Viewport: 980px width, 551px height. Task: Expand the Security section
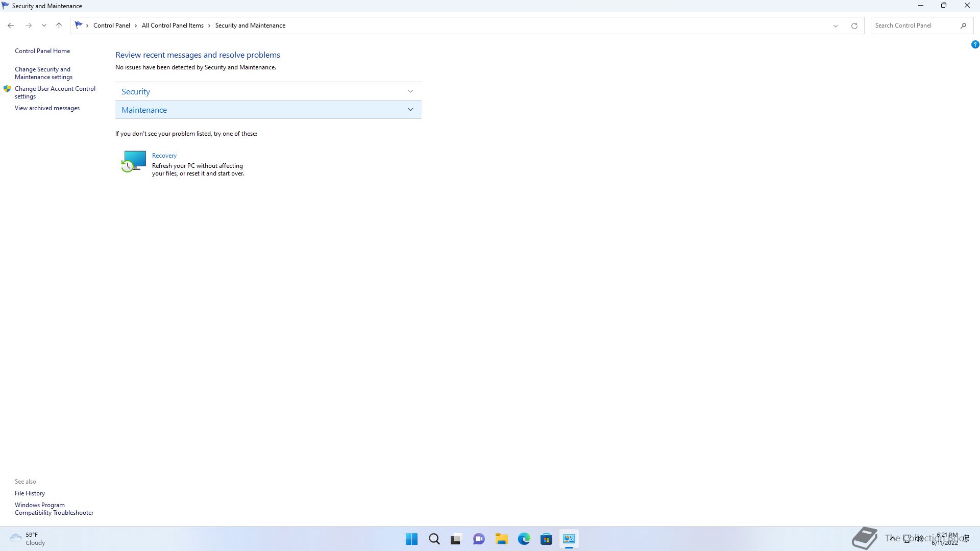(x=268, y=91)
